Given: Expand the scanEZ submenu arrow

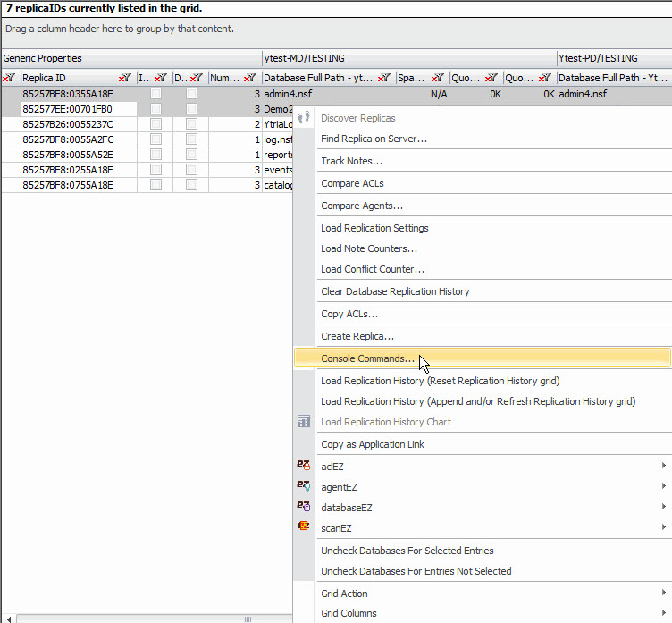Looking at the screenshot, I should click(663, 528).
